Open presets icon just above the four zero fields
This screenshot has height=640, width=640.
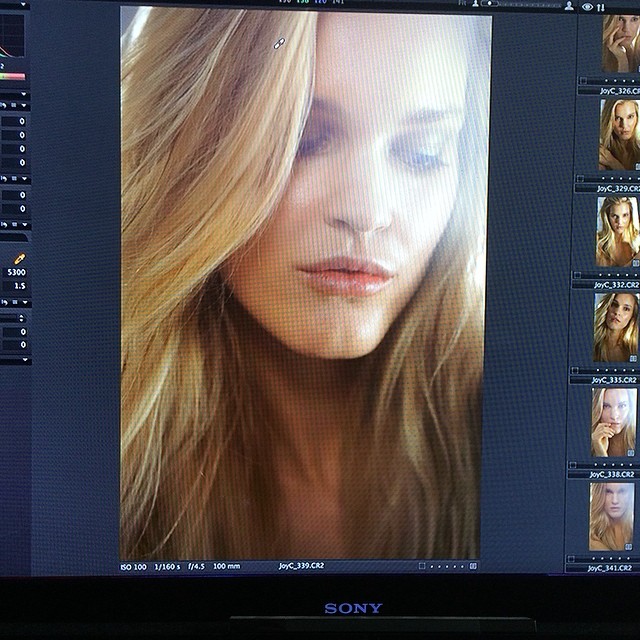(x=13, y=105)
